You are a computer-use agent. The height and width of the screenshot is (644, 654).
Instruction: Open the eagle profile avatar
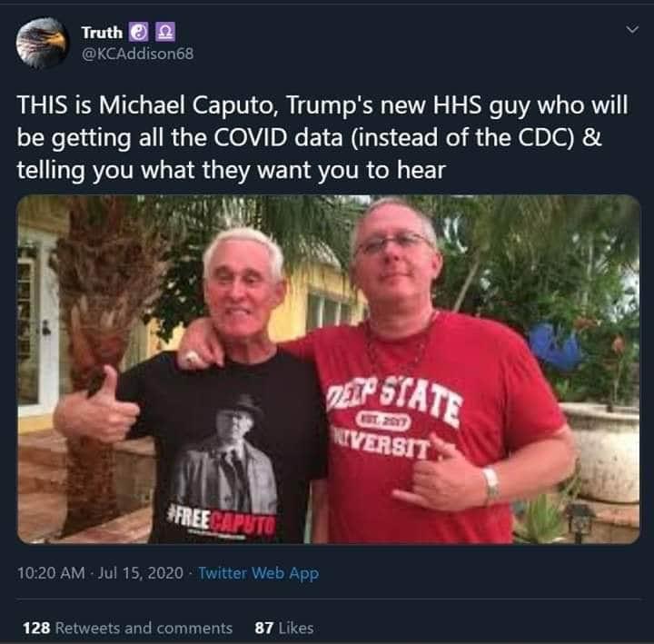42,43
